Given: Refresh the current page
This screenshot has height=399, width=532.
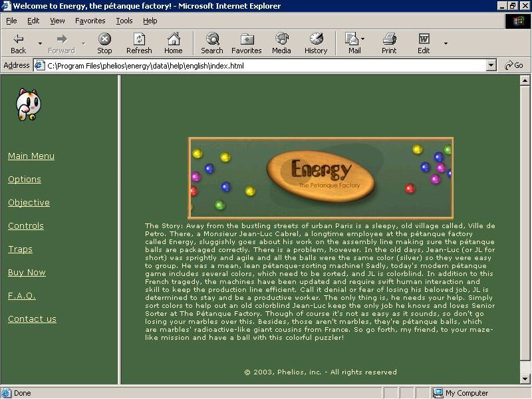Looking at the screenshot, I should pyautogui.click(x=139, y=44).
